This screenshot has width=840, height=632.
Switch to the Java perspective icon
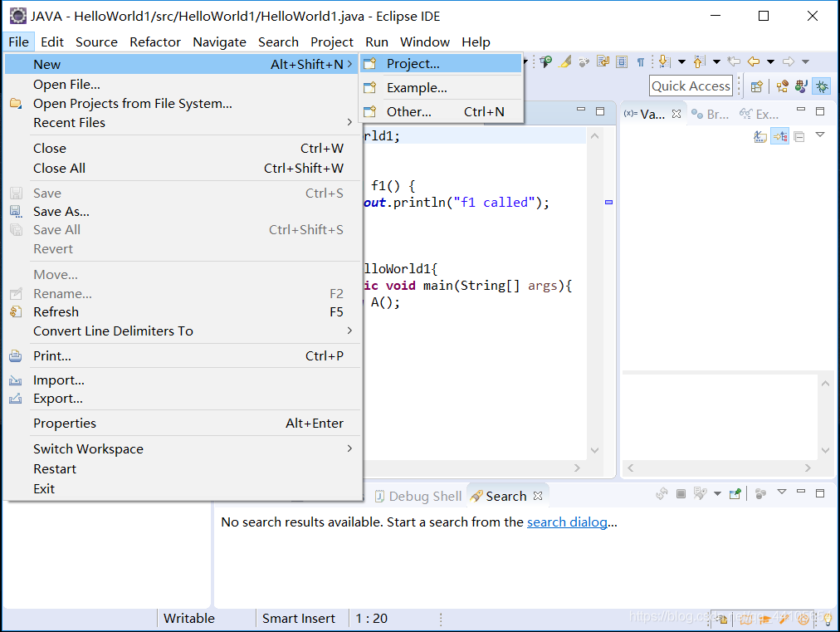point(802,86)
